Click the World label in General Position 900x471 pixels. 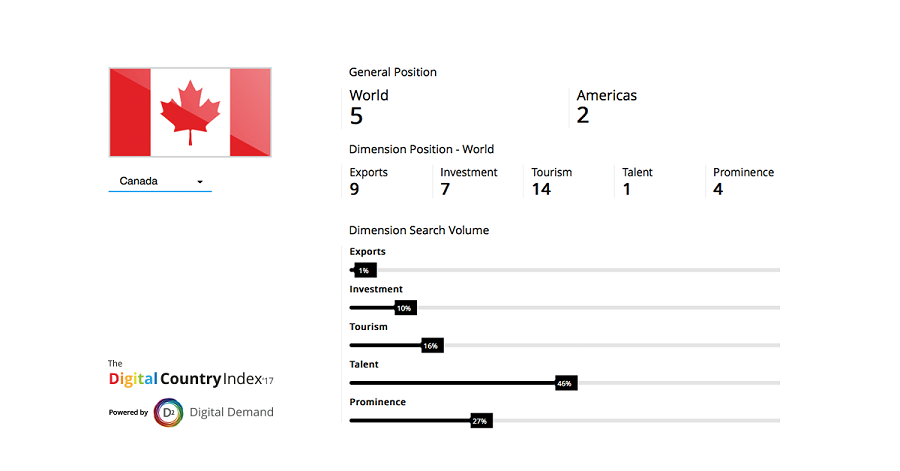369,95
